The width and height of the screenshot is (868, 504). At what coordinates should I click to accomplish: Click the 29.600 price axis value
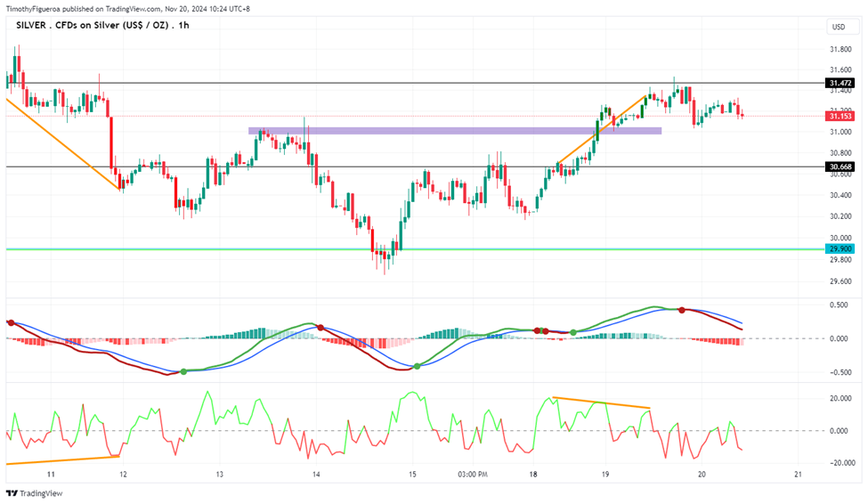[840, 281]
